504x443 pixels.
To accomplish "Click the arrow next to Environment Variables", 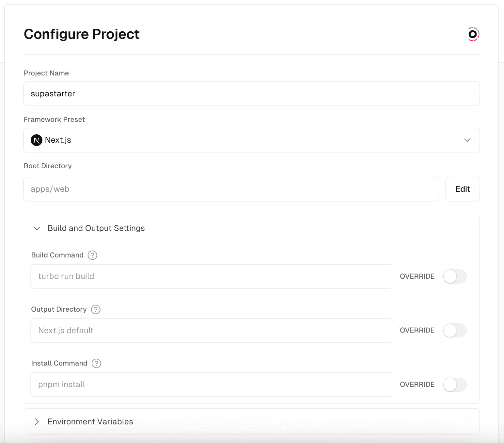I will (37, 422).
